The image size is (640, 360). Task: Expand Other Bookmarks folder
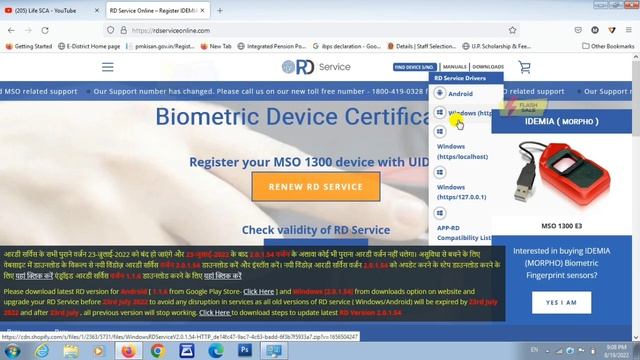(x=608, y=46)
